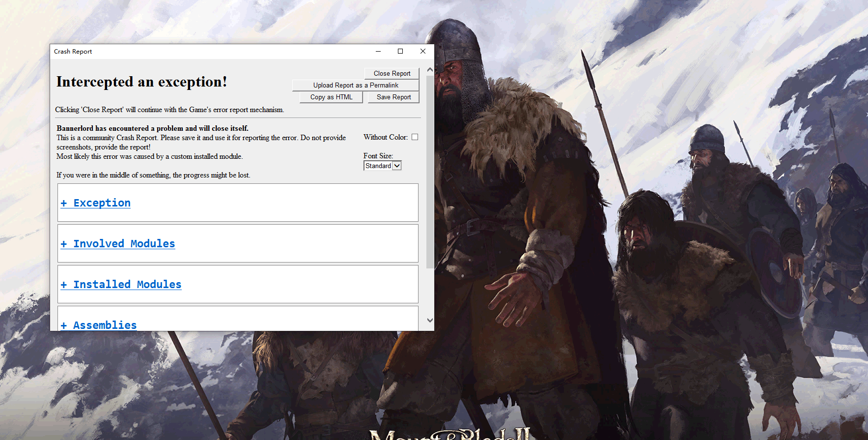
Task: Minimize the Crash Report window
Action: tap(378, 51)
